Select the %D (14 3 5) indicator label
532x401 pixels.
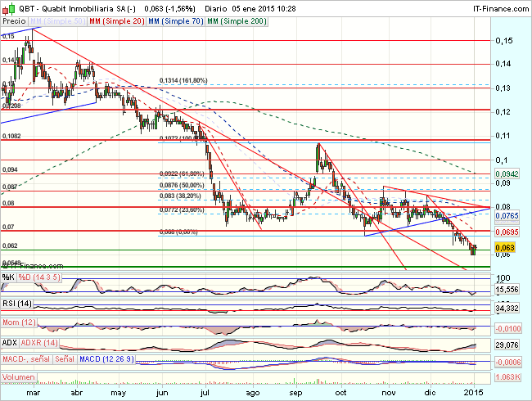pos(39,277)
